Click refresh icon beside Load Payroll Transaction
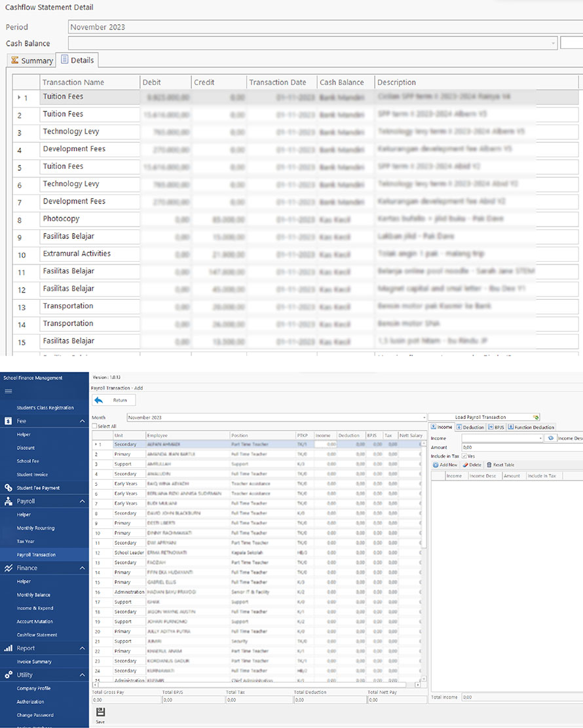 536,417
